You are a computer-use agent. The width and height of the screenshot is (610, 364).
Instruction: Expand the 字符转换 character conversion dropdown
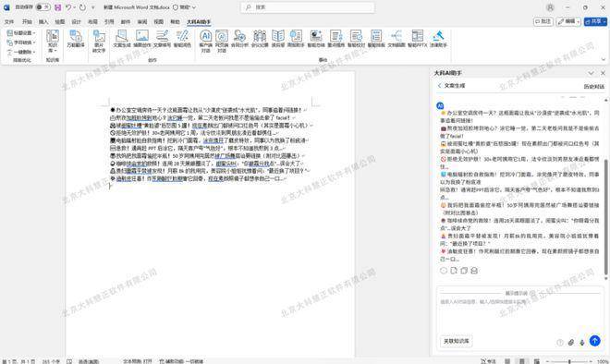(21, 42)
